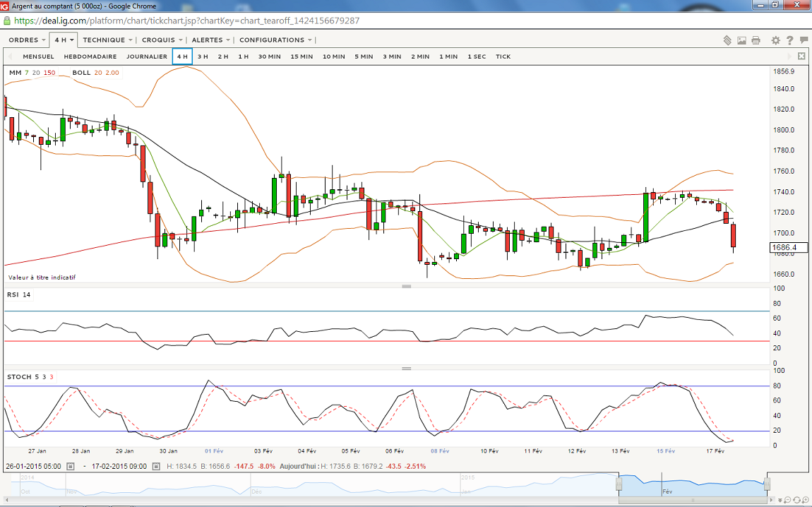
Task: Select the 4 H timeframe tab
Action: click(x=182, y=56)
